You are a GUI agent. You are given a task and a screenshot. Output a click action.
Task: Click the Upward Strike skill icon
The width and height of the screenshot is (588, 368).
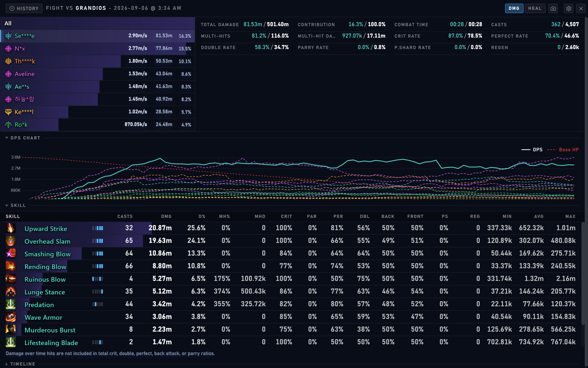coord(11,228)
